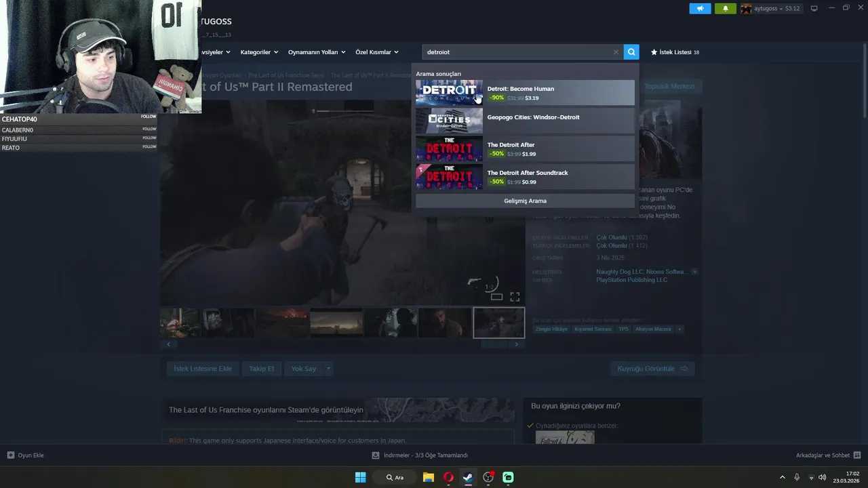The image size is (868, 488).
Task: Open the Zengin Hikâye tag
Action: coord(551,329)
